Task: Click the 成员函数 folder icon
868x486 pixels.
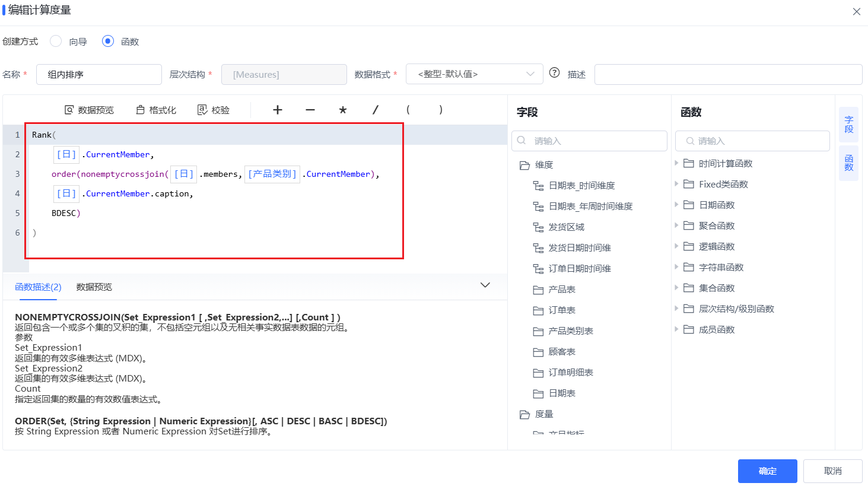Action: (688, 329)
